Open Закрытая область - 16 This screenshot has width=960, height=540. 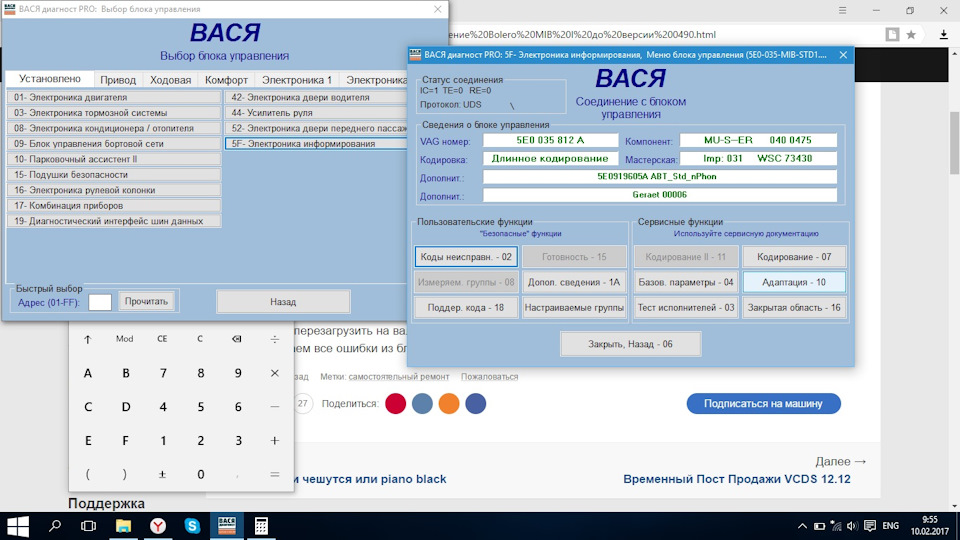[x=794, y=307]
